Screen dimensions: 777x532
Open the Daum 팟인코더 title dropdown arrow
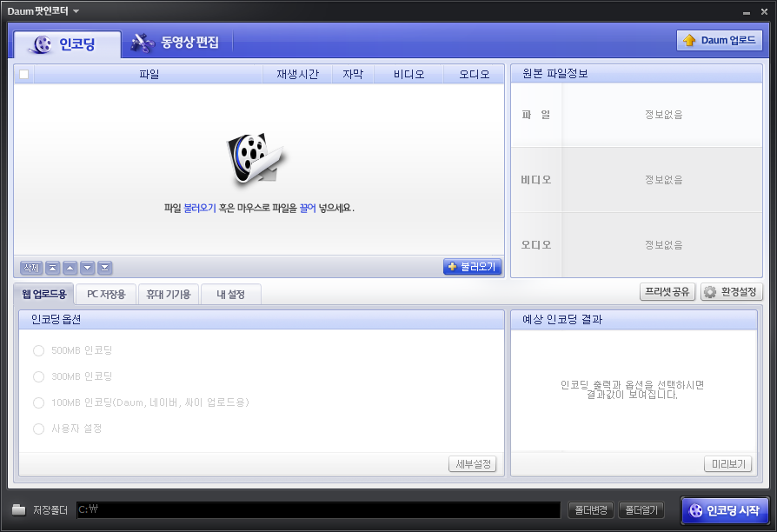coord(76,11)
